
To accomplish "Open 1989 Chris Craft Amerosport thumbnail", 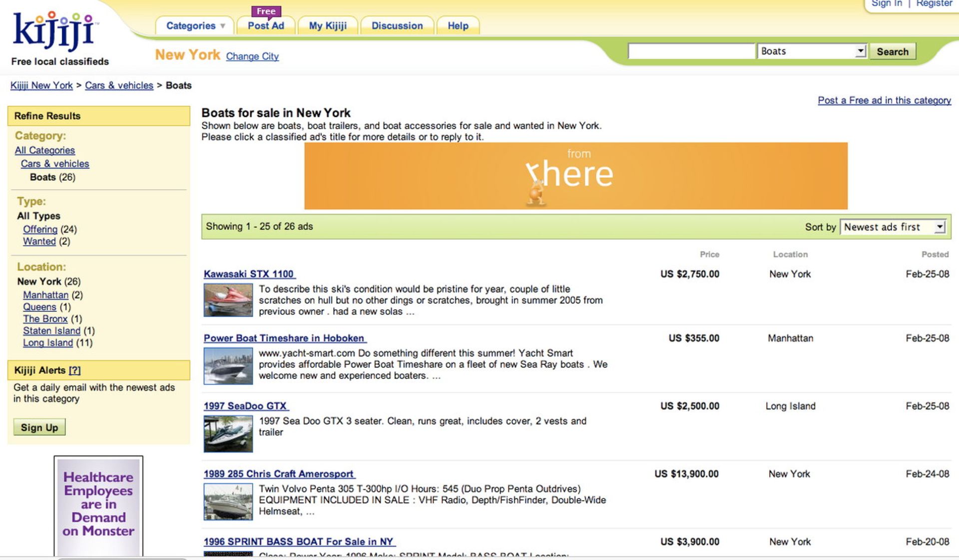I will 228,502.
